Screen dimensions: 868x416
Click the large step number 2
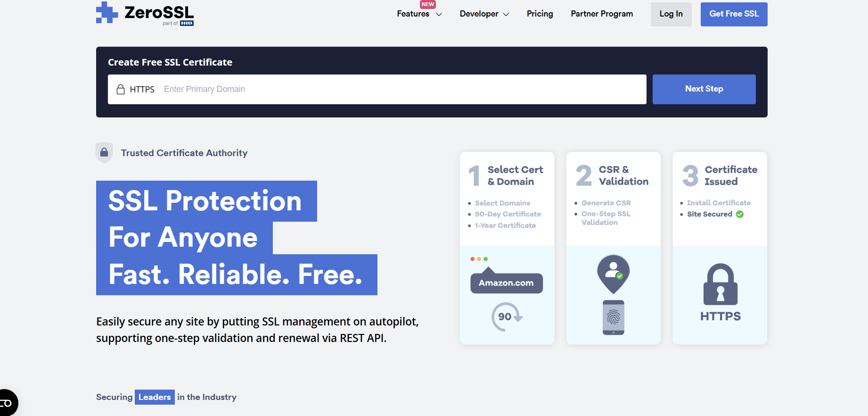584,175
